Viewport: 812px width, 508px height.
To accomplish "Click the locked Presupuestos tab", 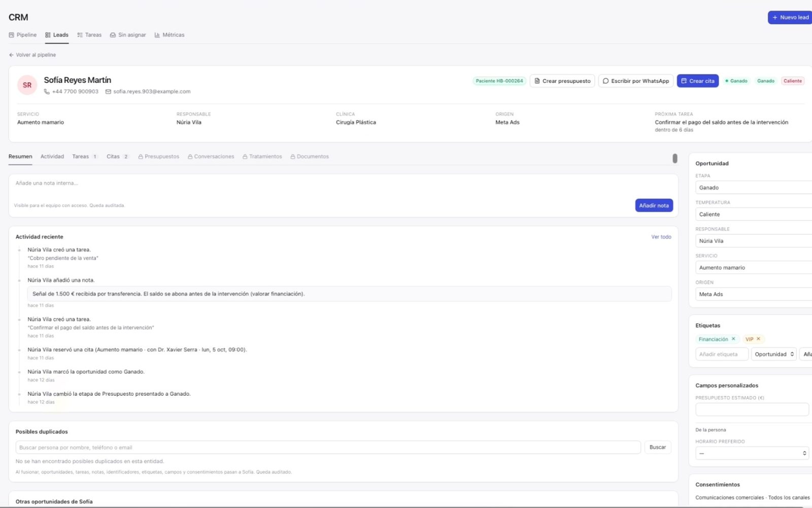I will [159, 156].
